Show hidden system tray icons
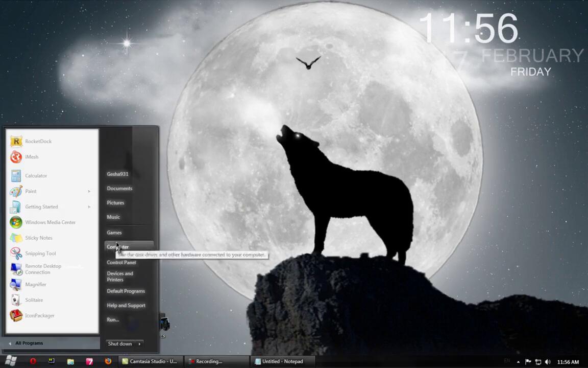 pos(518,362)
